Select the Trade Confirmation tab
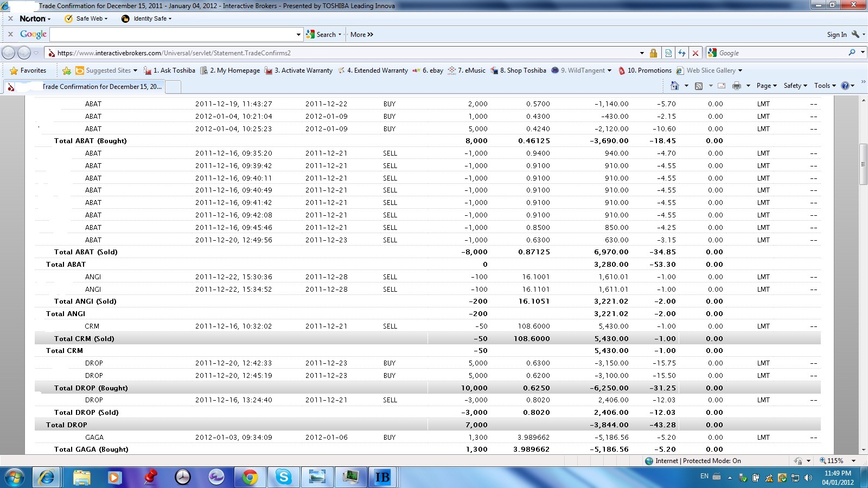 point(92,87)
